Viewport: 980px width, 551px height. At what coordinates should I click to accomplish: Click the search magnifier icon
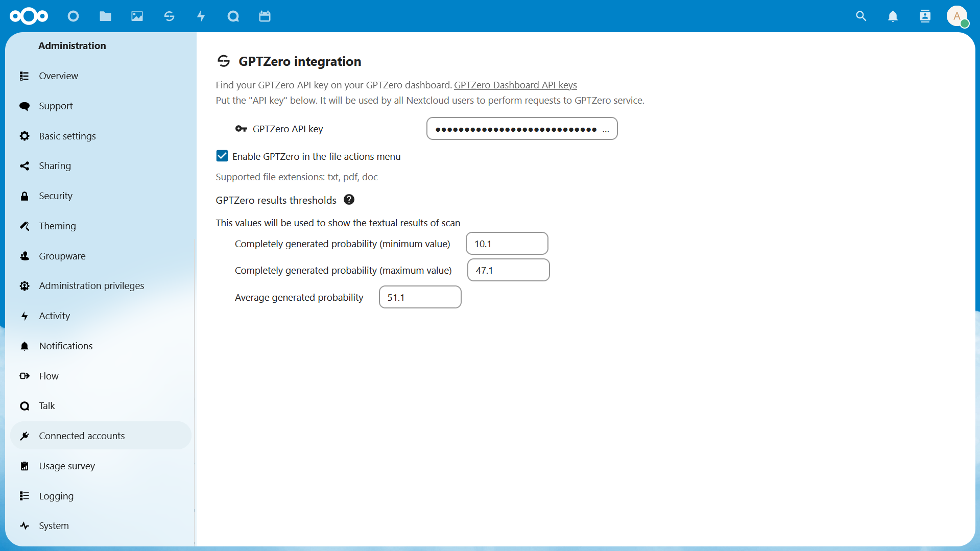pyautogui.click(x=861, y=16)
